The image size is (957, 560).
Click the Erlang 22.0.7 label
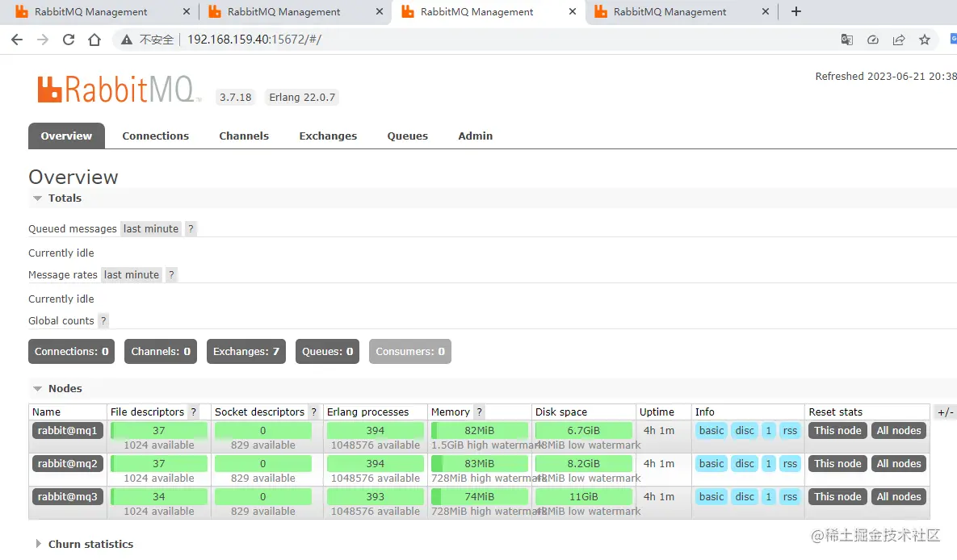tap(302, 98)
